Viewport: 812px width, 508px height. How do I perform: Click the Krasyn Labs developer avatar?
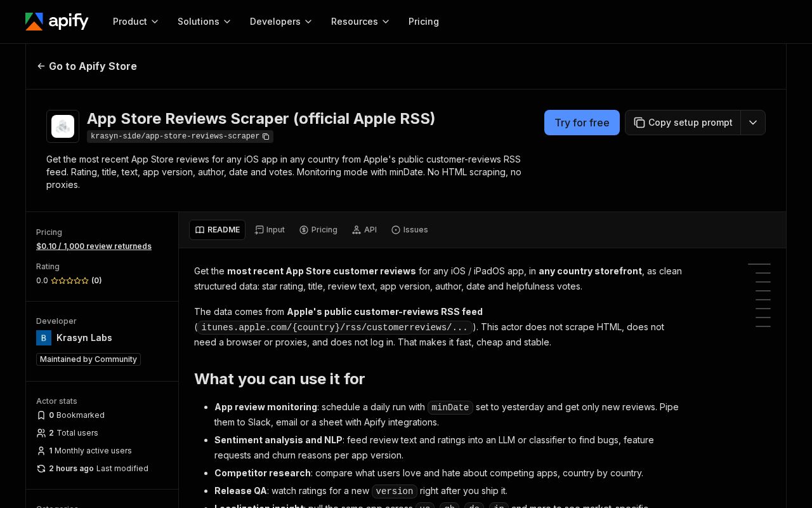[44, 338]
